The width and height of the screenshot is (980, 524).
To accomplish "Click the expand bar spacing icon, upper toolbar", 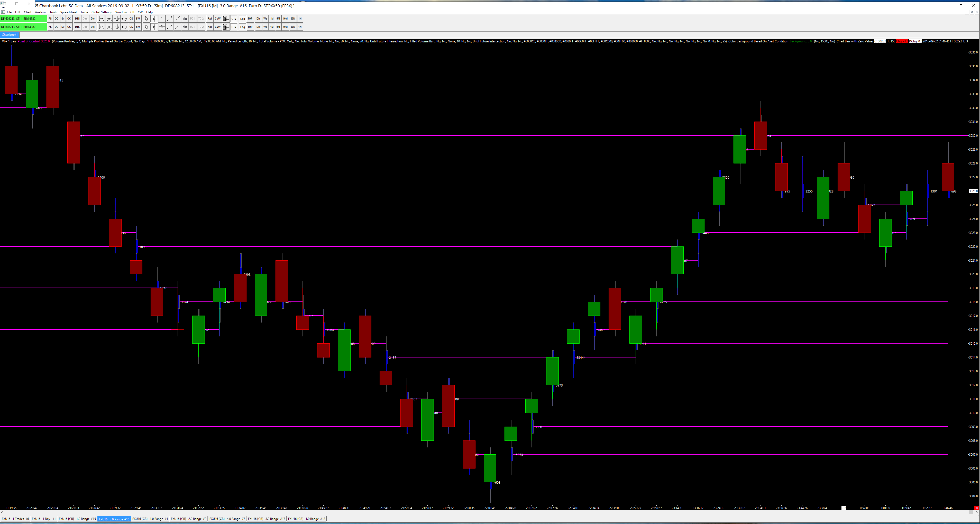I will click(x=101, y=19).
